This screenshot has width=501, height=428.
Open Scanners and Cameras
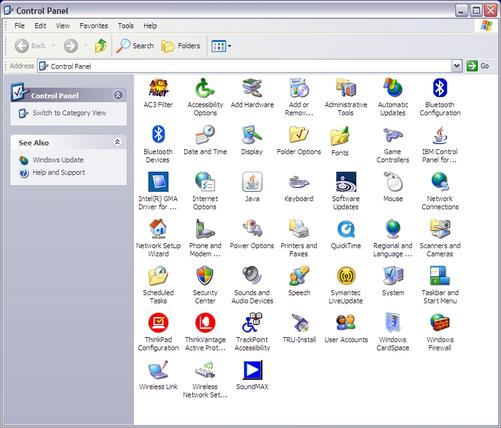440,238
